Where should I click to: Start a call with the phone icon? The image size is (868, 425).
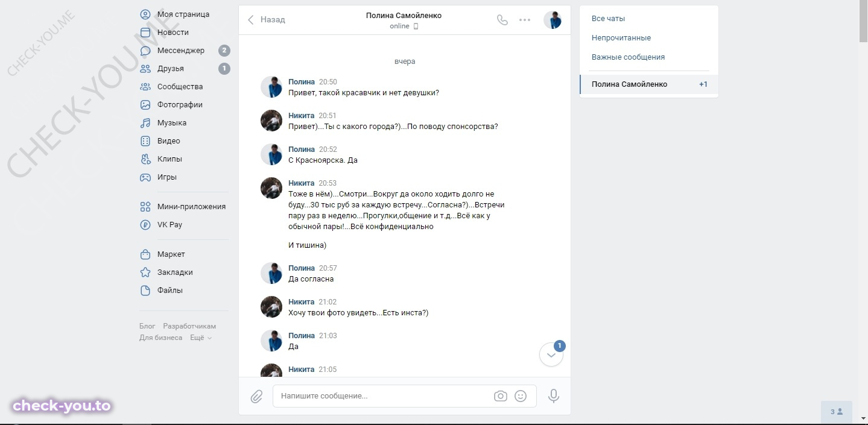502,20
